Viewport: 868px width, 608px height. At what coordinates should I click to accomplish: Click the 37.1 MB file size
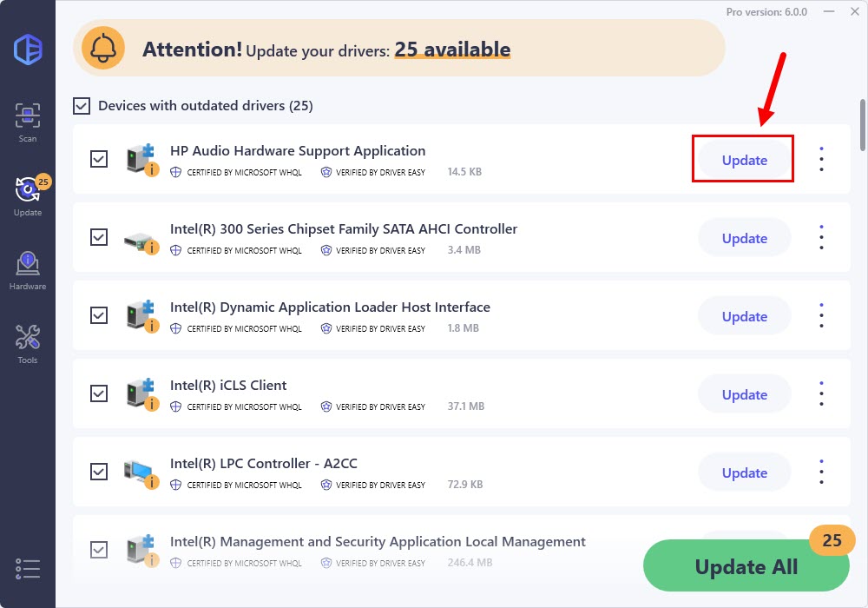pos(465,406)
